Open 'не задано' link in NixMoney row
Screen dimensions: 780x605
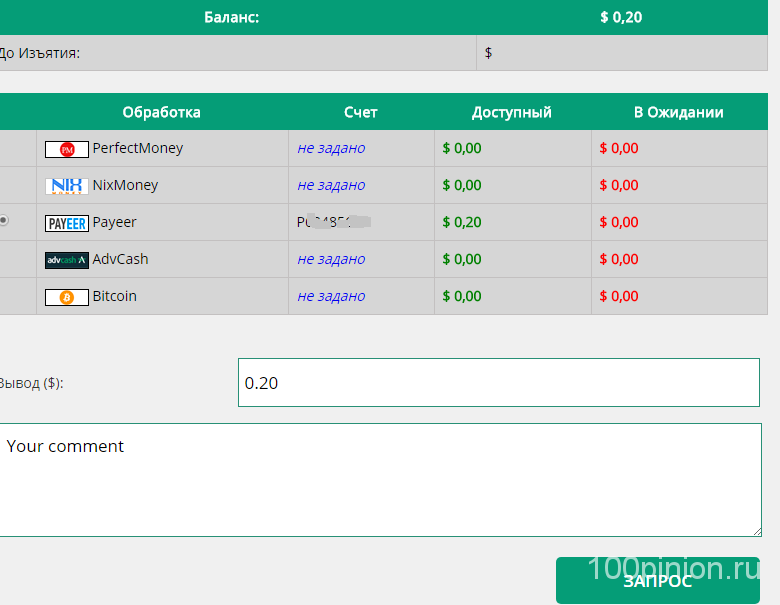pos(331,185)
